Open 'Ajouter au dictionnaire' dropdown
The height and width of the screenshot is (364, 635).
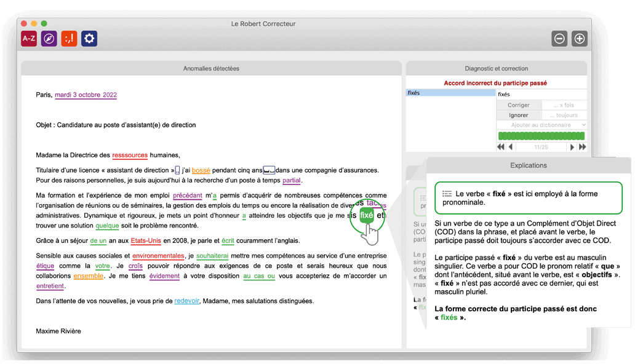(x=542, y=125)
